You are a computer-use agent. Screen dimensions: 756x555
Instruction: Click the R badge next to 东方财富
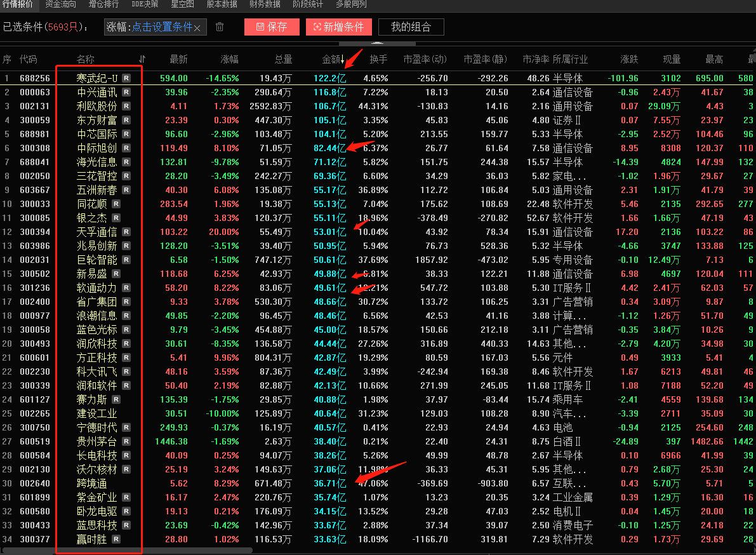point(126,120)
